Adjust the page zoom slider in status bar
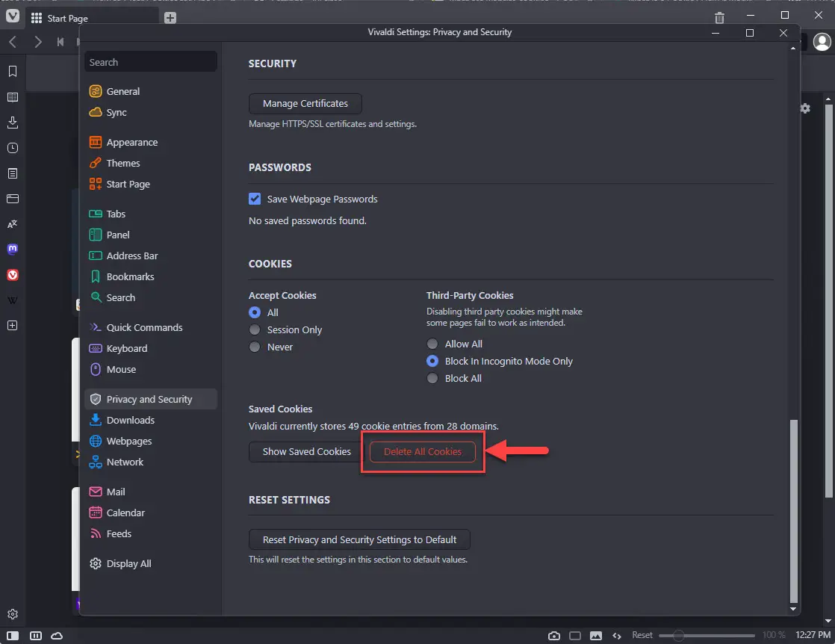835x644 pixels. point(678,636)
